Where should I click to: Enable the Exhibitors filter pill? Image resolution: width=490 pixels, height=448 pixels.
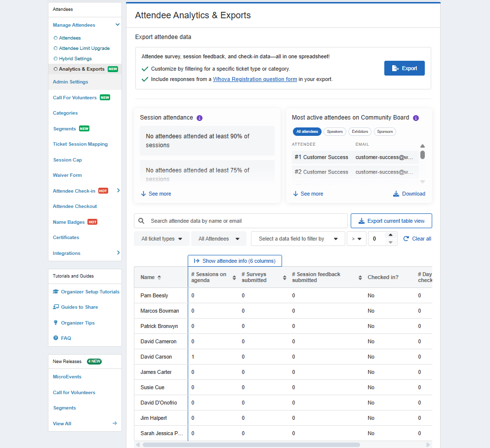click(x=360, y=131)
